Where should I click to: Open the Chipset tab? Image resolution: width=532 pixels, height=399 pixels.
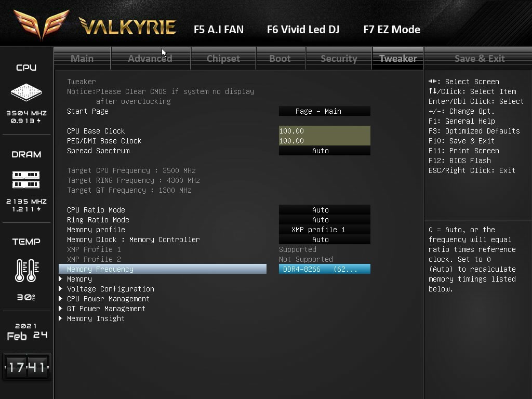223,58
